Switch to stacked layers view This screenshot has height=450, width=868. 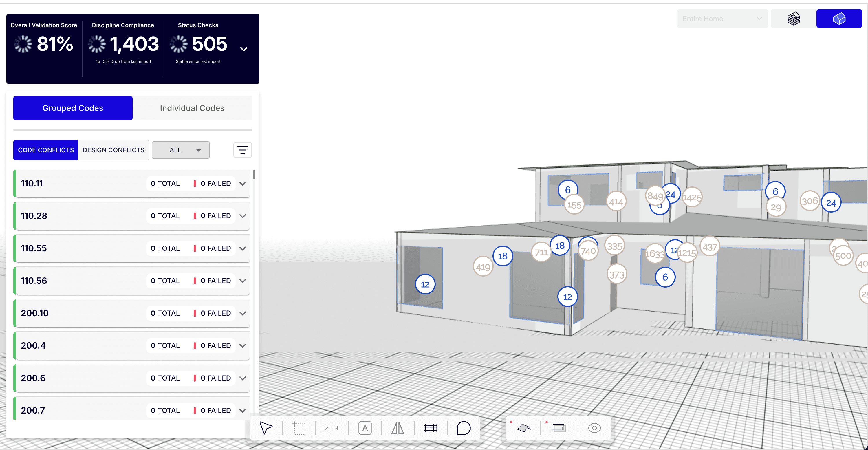coord(793,19)
